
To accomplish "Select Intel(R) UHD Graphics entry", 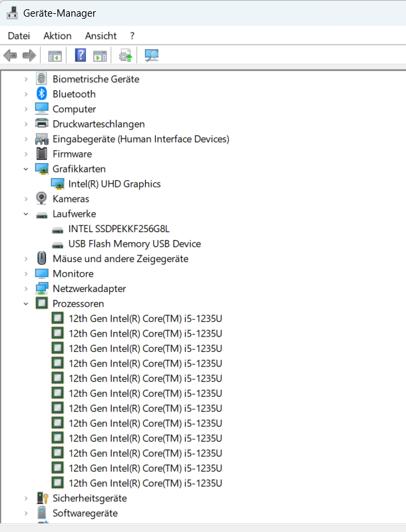I will (x=114, y=184).
